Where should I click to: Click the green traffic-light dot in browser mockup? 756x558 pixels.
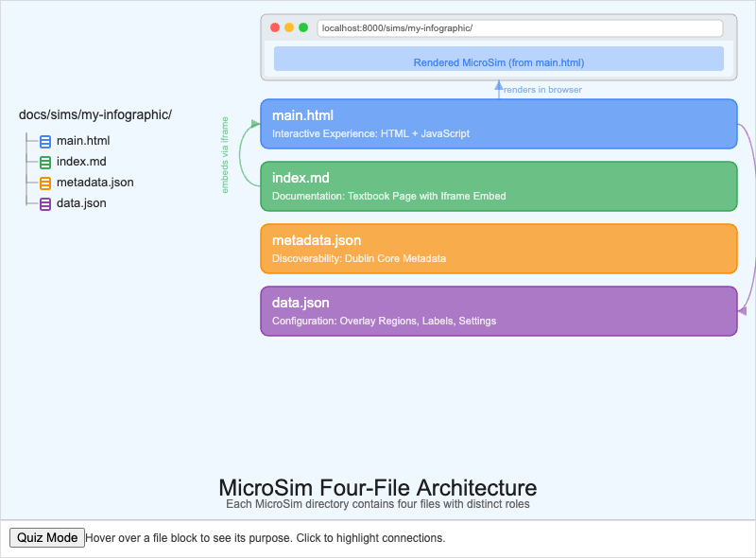point(301,27)
